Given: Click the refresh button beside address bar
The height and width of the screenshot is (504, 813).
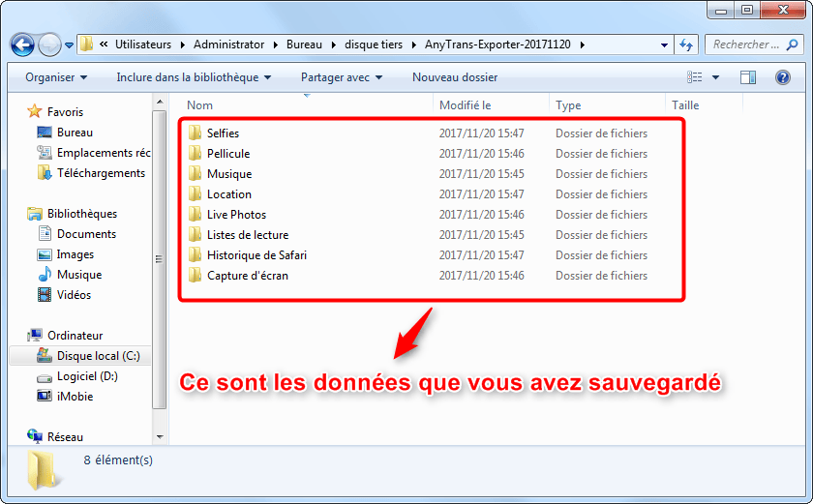Looking at the screenshot, I should pyautogui.click(x=686, y=44).
